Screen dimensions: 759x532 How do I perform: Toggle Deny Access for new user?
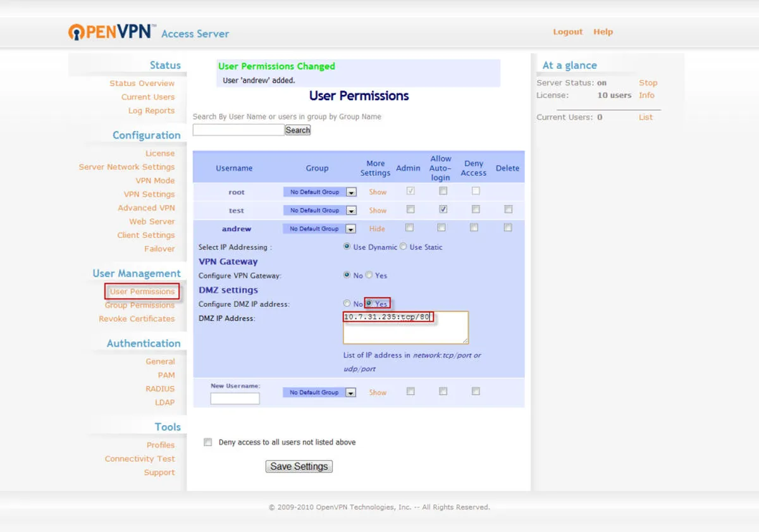[476, 392]
